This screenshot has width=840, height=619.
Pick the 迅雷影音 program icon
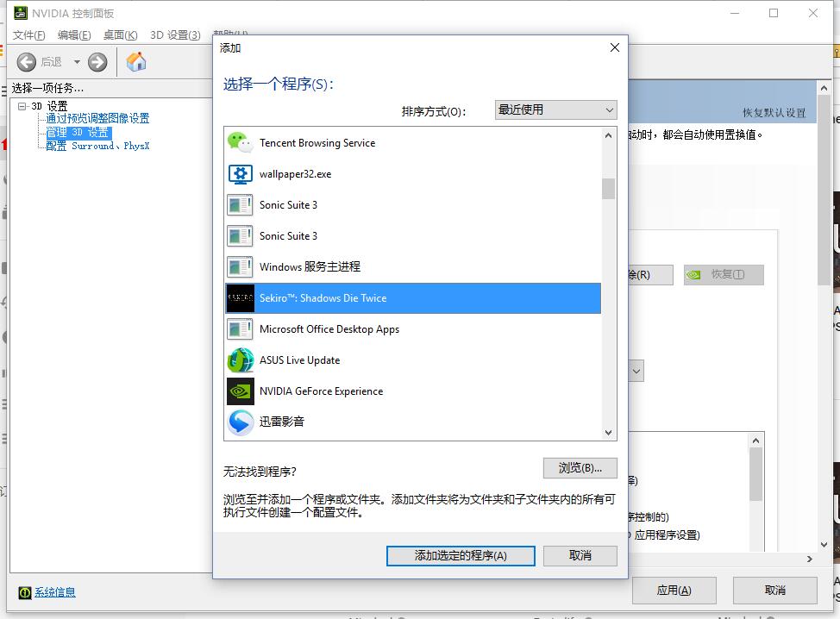(x=240, y=422)
